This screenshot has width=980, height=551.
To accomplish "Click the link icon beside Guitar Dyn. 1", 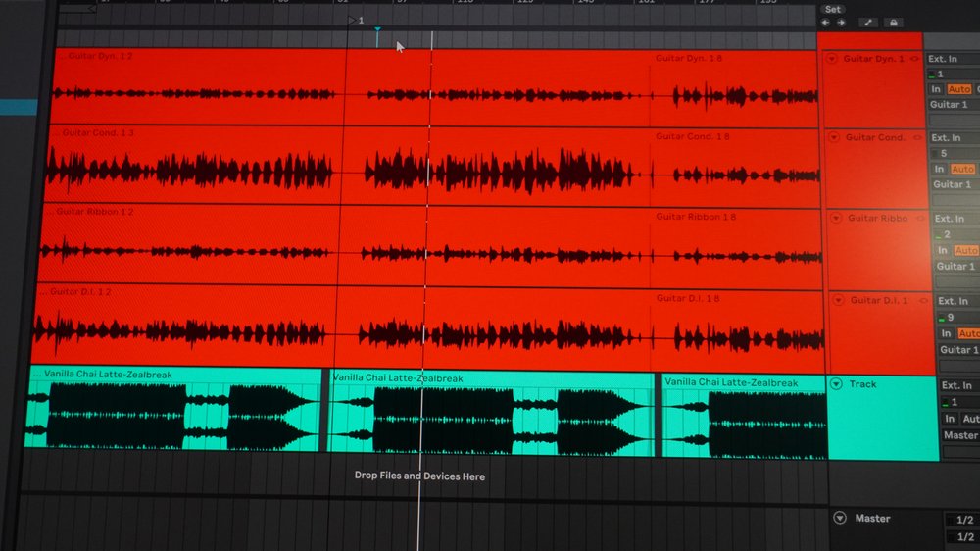I will (915, 59).
